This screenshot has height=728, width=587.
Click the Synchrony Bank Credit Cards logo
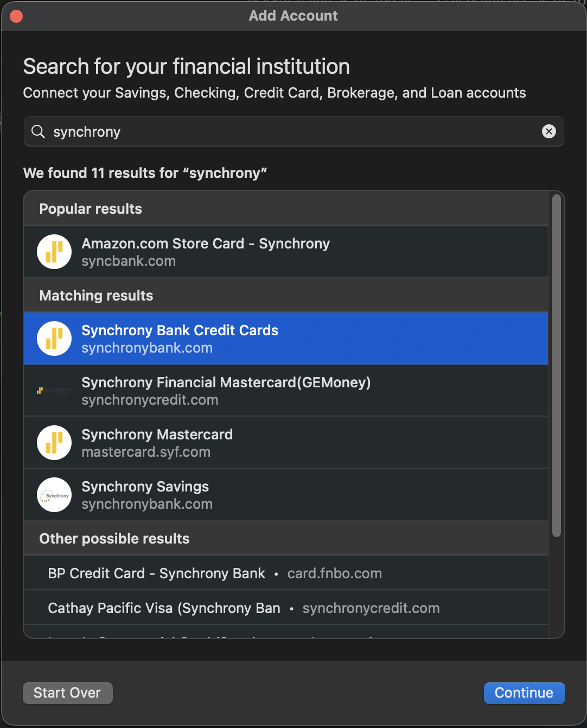(x=54, y=339)
